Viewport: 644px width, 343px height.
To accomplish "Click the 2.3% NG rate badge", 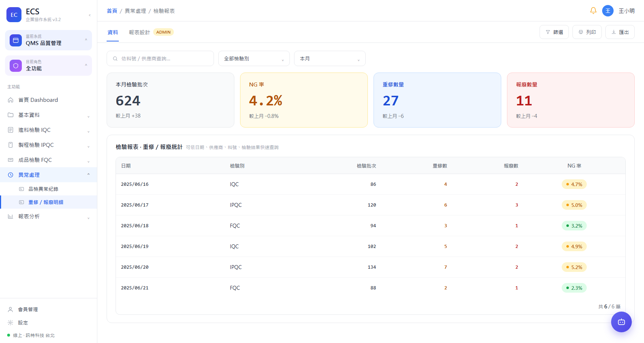I will point(574,288).
